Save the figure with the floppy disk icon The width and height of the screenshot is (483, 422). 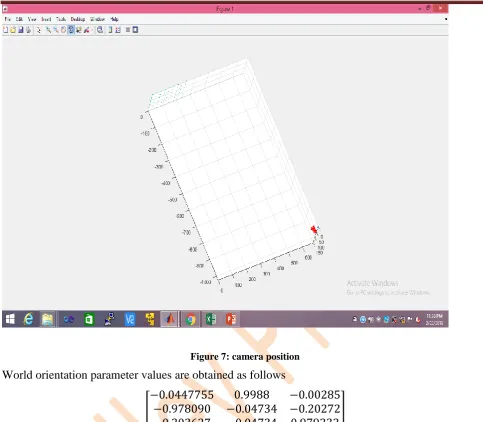(21, 30)
